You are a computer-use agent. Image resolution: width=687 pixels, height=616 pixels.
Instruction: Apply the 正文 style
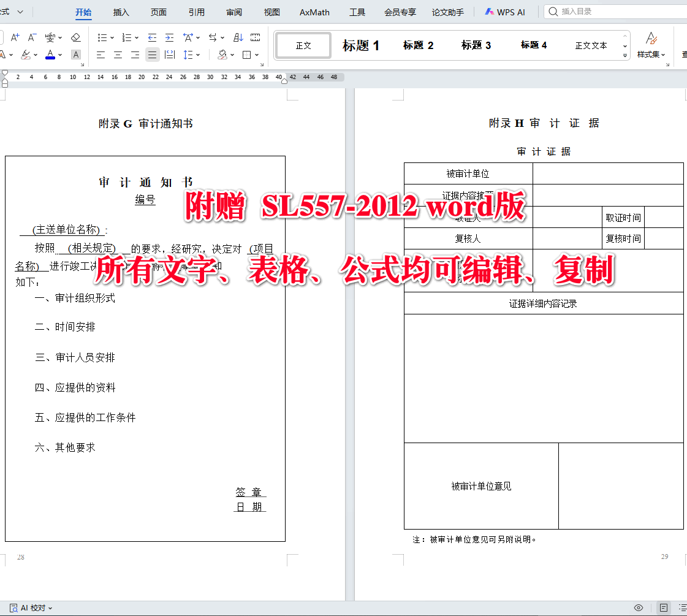coord(303,45)
